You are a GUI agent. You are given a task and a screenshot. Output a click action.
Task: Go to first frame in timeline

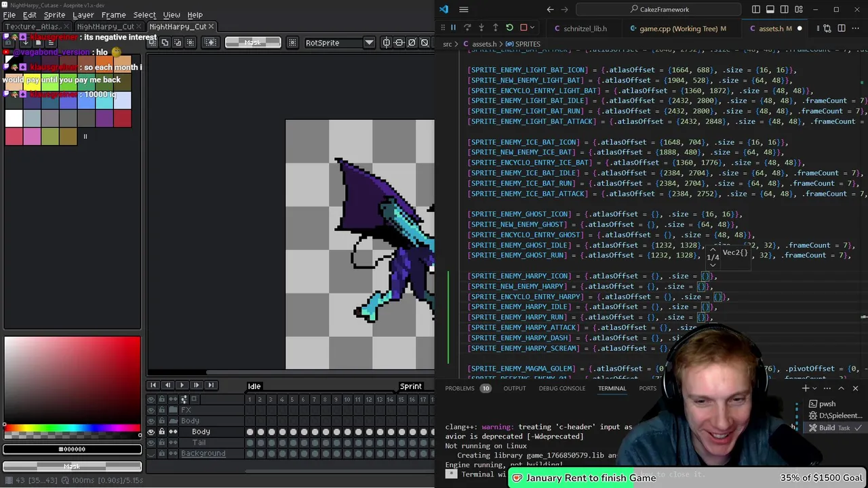tap(153, 385)
